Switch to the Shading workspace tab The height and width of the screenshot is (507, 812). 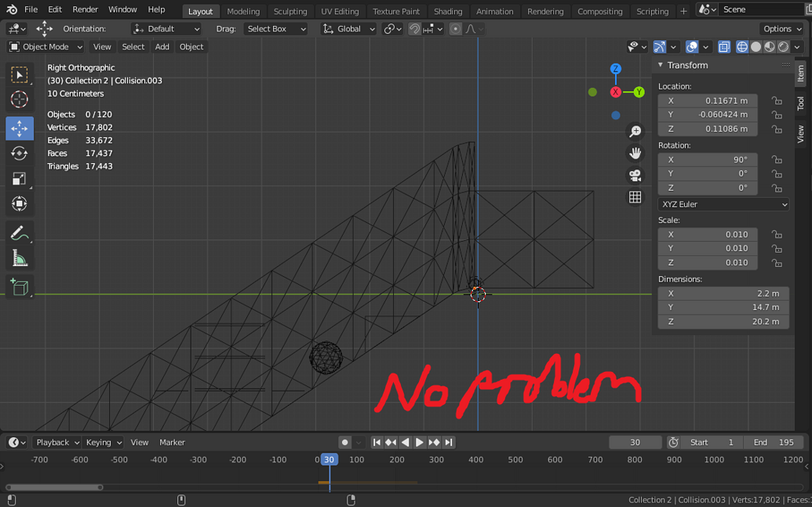[448, 11]
